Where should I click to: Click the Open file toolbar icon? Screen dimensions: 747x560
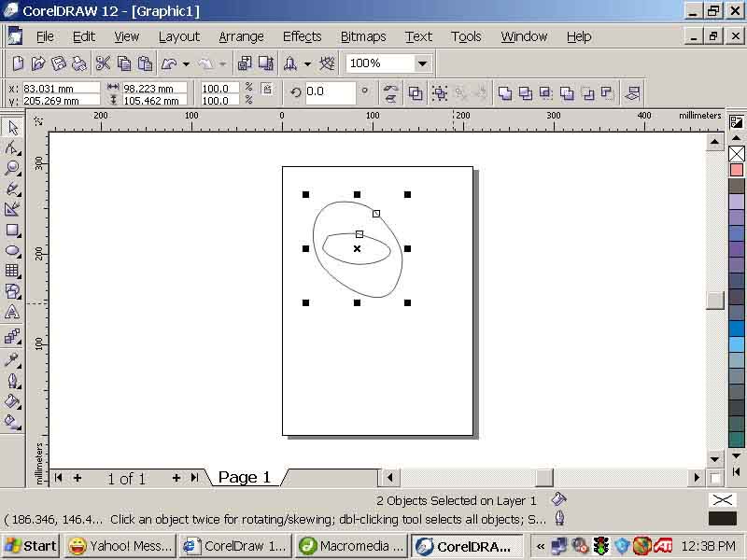click(38, 63)
